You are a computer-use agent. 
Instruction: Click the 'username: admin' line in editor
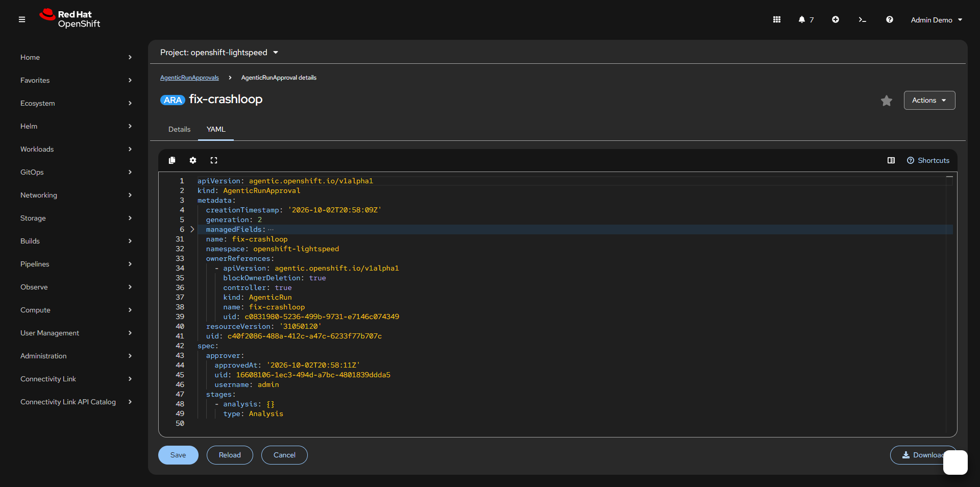[x=247, y=384]
